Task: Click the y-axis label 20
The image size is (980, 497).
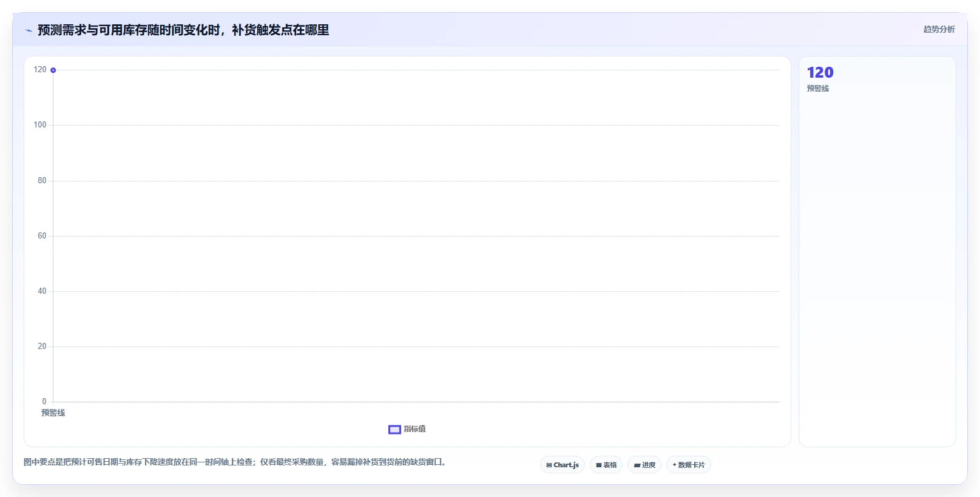Action: coord(42,347)
